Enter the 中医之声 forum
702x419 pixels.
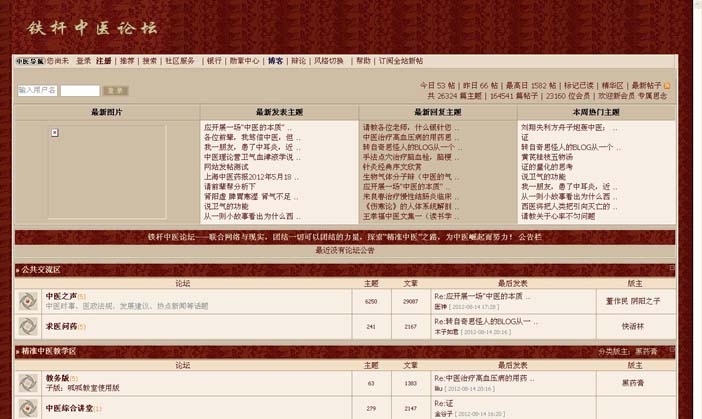61,296
